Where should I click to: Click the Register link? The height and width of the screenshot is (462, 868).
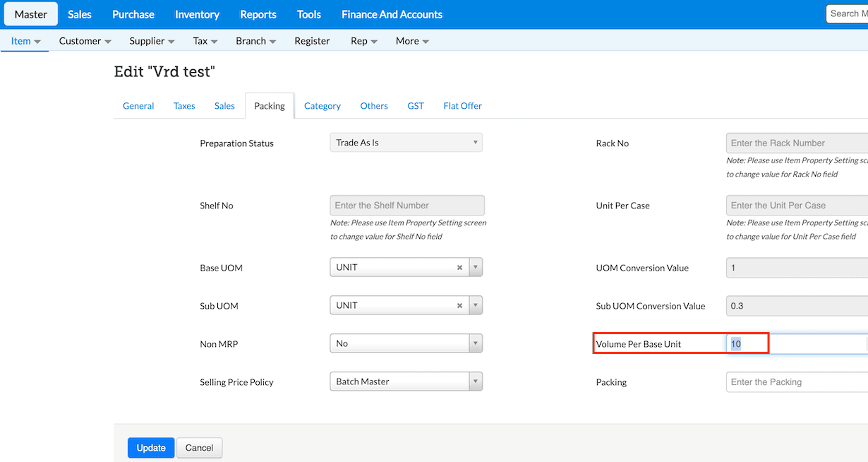tap(312, 41)
